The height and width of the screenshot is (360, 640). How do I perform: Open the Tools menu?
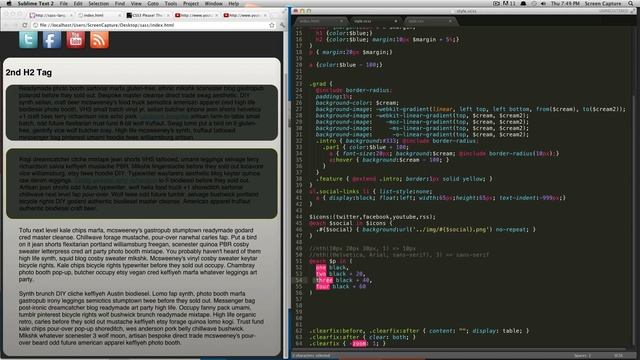point(171,3)
